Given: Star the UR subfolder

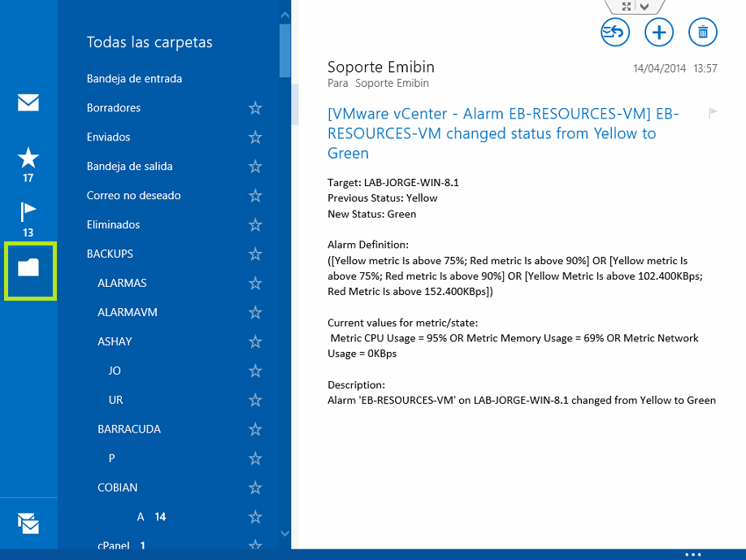Looking at the screenshot, I should (255, 400).
